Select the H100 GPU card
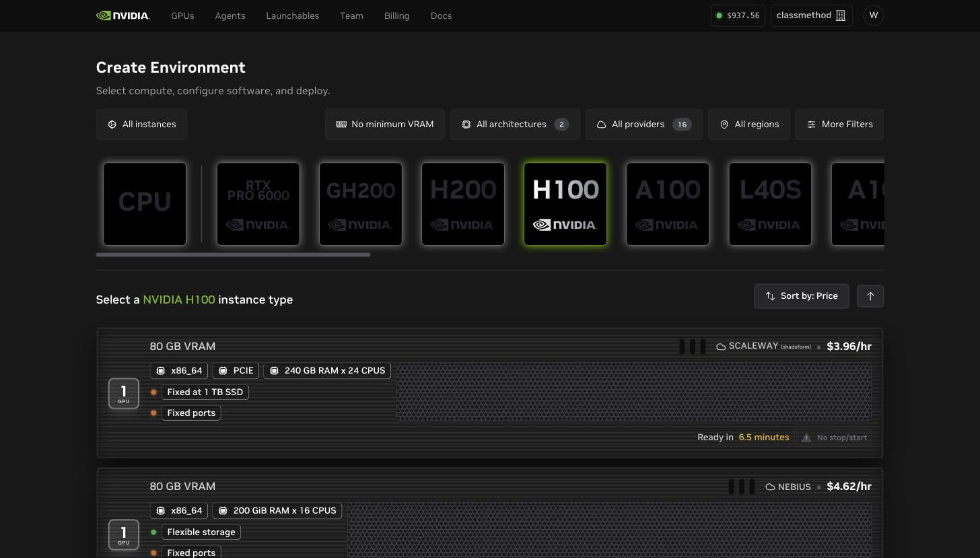 click(x=565, y=204)
